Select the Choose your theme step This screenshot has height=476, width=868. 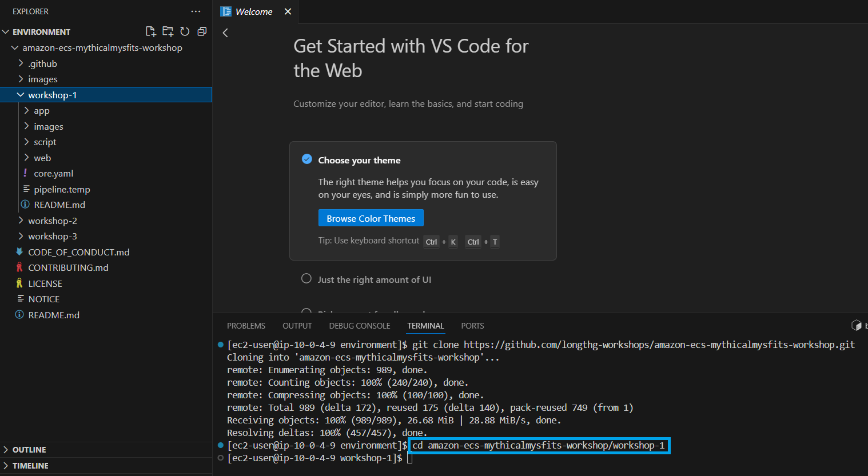[x=359, y=160]
